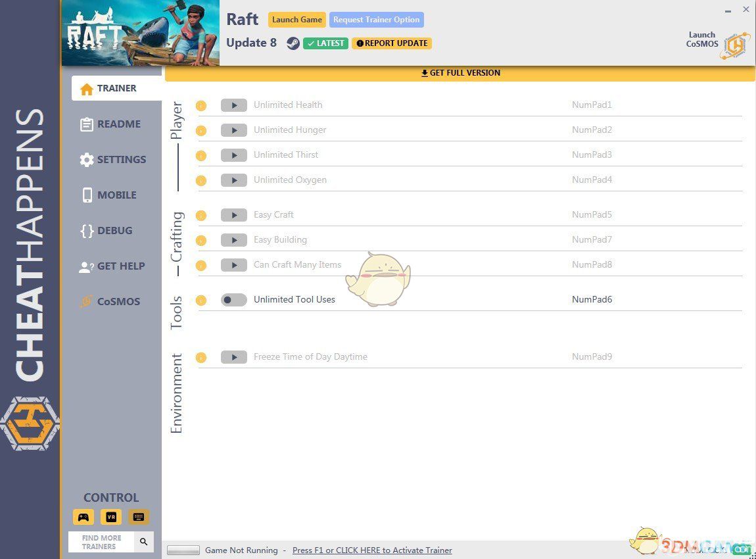
Task: Click the info icon beside Easy Craft
Action: coord(201,216)
